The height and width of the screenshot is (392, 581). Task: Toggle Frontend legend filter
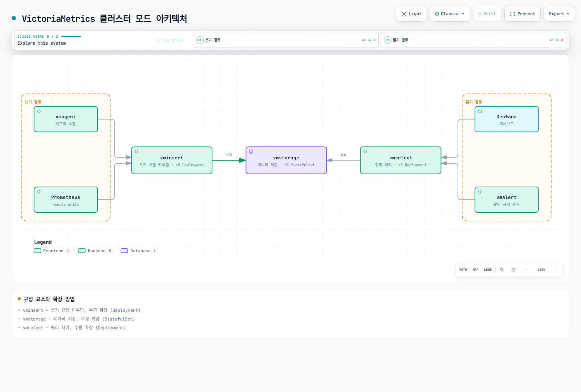point(52,251)
